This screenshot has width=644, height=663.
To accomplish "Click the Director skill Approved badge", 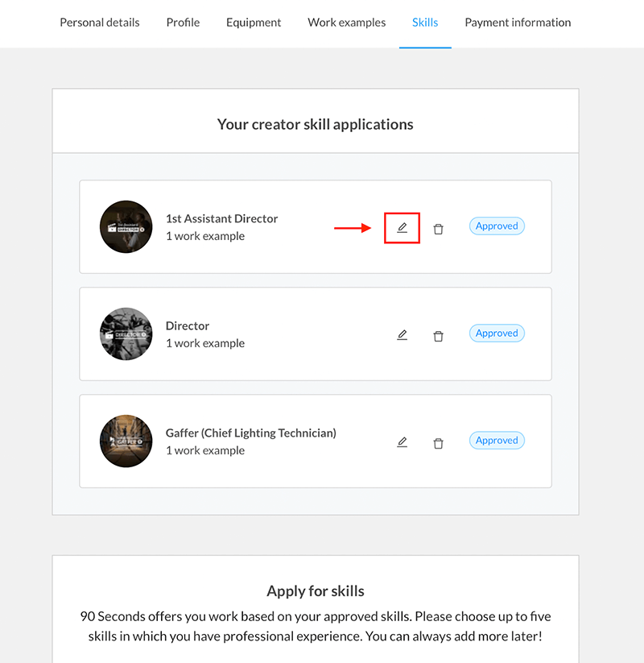I will pos(497,334).
